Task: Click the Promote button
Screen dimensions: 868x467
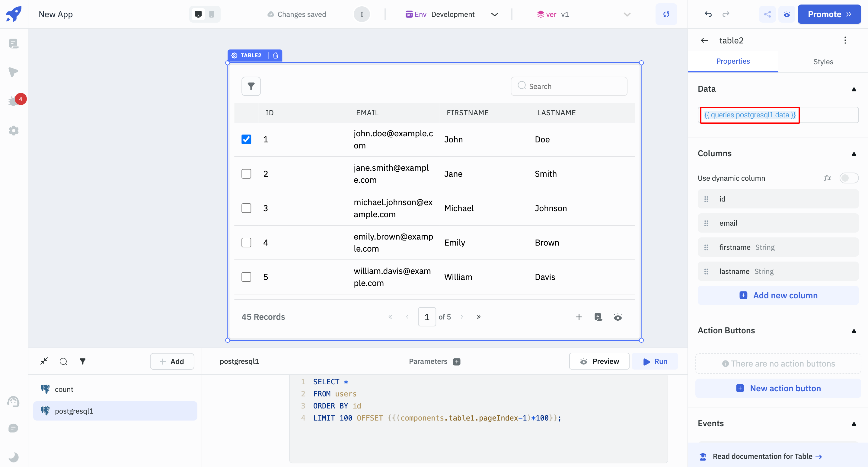Action: coord(829,14)
